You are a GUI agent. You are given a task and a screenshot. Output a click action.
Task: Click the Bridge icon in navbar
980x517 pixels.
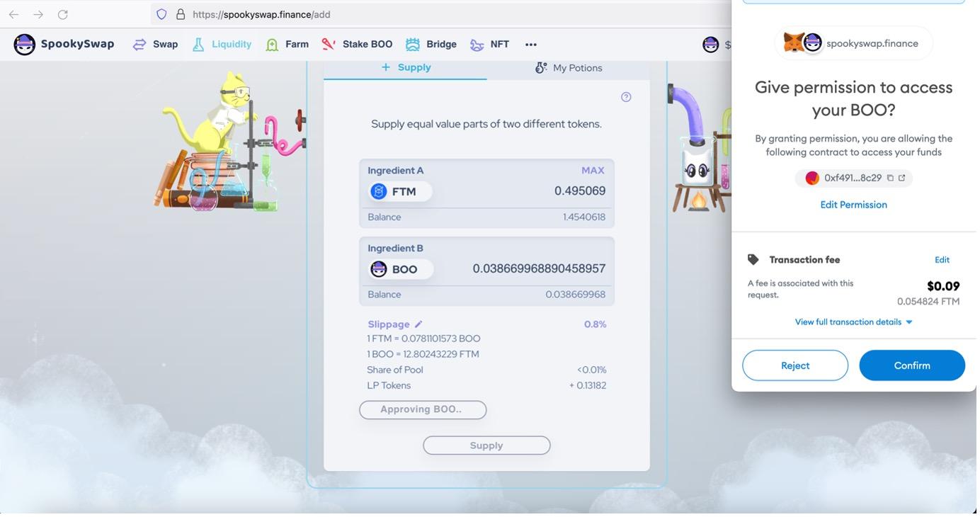coord(413,45)
